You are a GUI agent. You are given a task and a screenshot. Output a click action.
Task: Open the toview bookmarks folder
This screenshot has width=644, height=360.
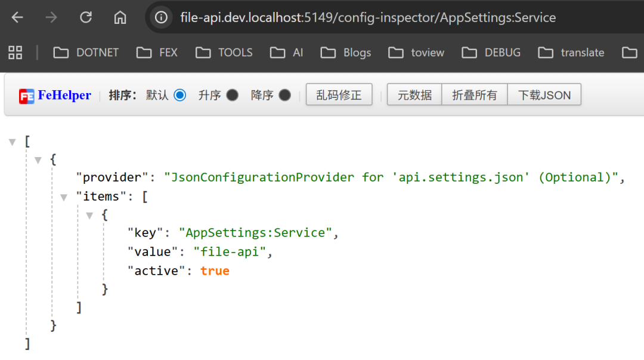[x=416, y=53]
